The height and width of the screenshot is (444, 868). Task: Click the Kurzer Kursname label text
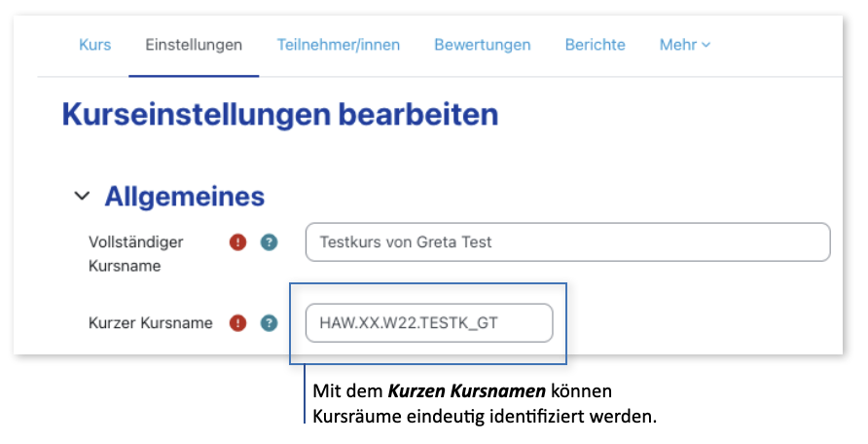(150, 323)
